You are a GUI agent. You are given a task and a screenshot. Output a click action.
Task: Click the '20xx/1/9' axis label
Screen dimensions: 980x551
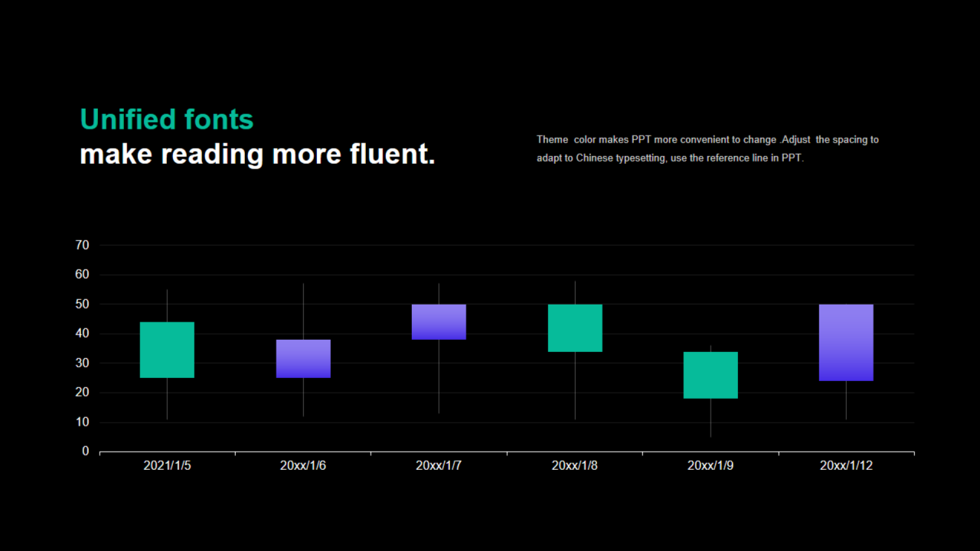click(710, 465)
